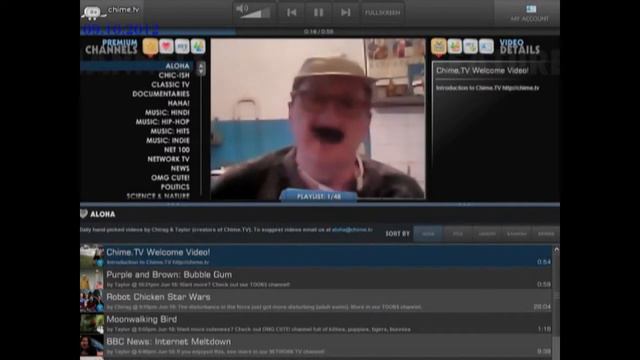Select the NET 100 channel
Screen dimensions: 640x360
click(177, 150)
